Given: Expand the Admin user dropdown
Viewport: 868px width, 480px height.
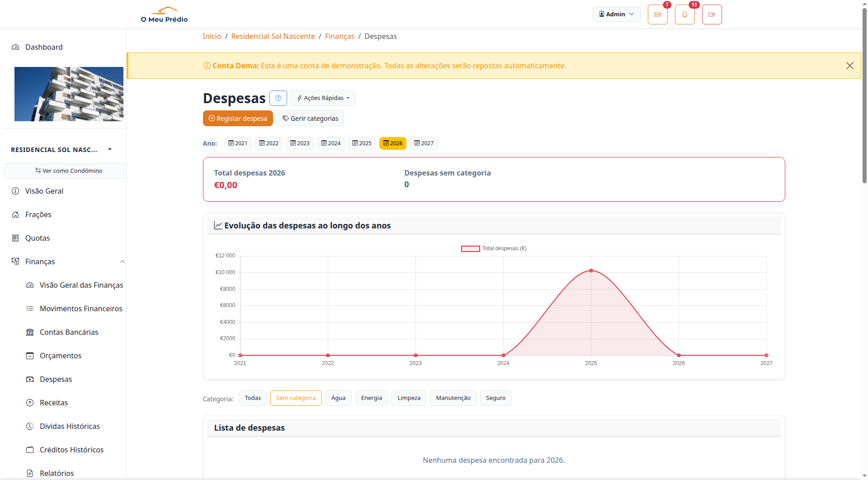Looking at the screenshot, I should pos(616,14).
